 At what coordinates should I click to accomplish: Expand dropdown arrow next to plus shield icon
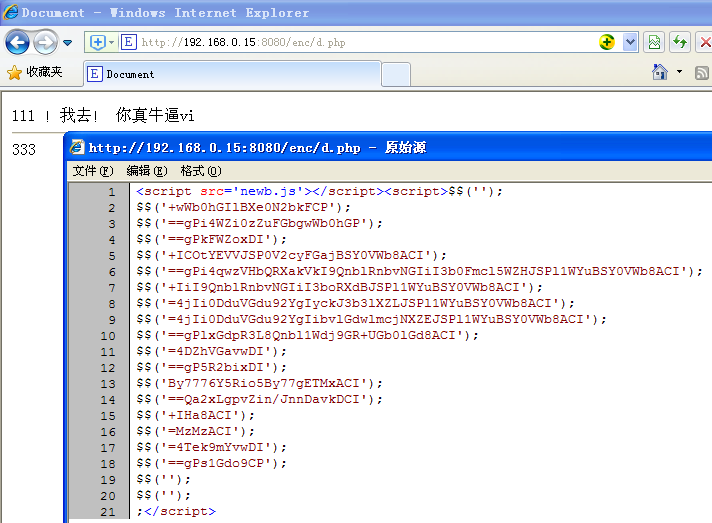click(112, 42)
